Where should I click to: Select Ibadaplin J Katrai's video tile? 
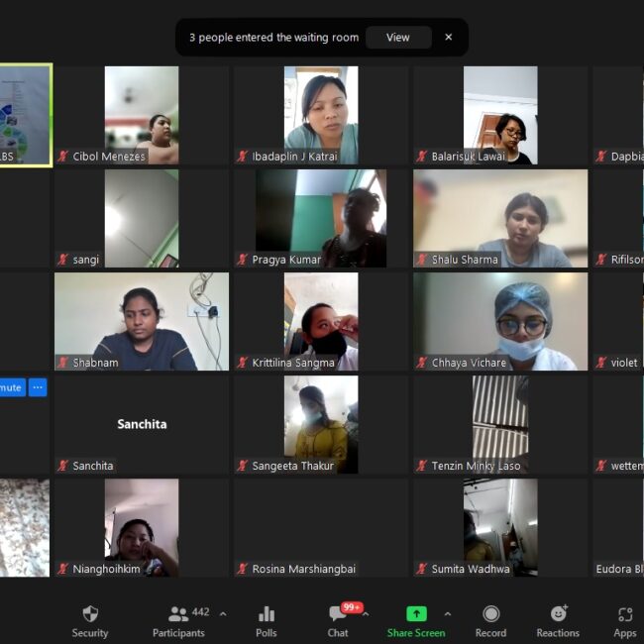click(x=320, y=115)
